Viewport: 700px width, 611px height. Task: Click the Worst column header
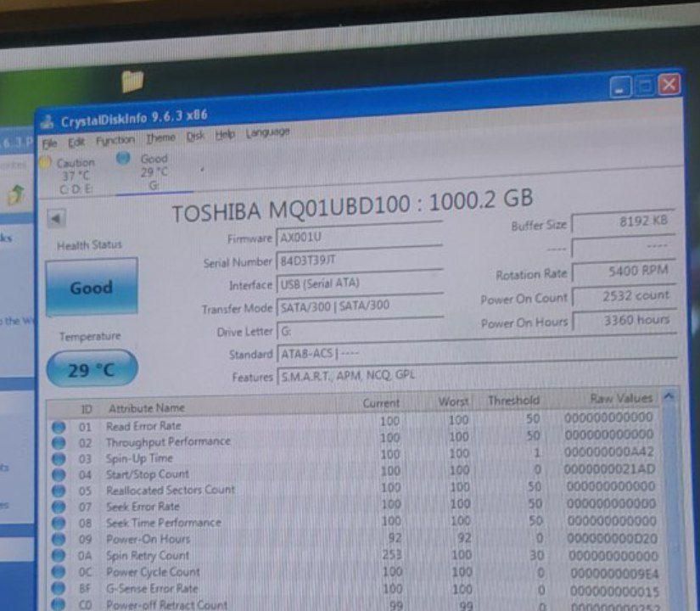tap(453, 401)
